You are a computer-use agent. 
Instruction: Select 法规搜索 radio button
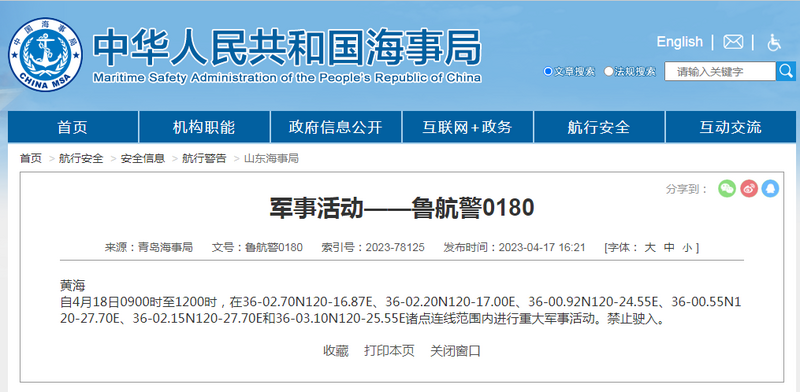coord(609,71)
